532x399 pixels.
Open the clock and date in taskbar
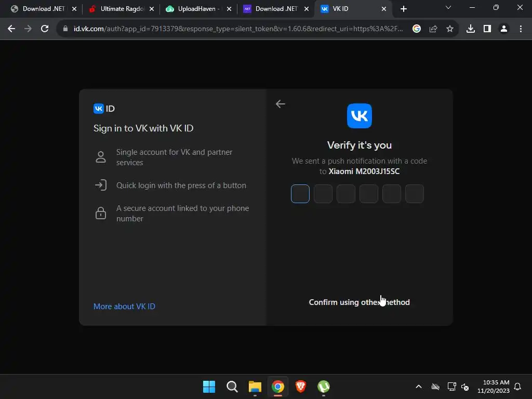click(494, 387)
